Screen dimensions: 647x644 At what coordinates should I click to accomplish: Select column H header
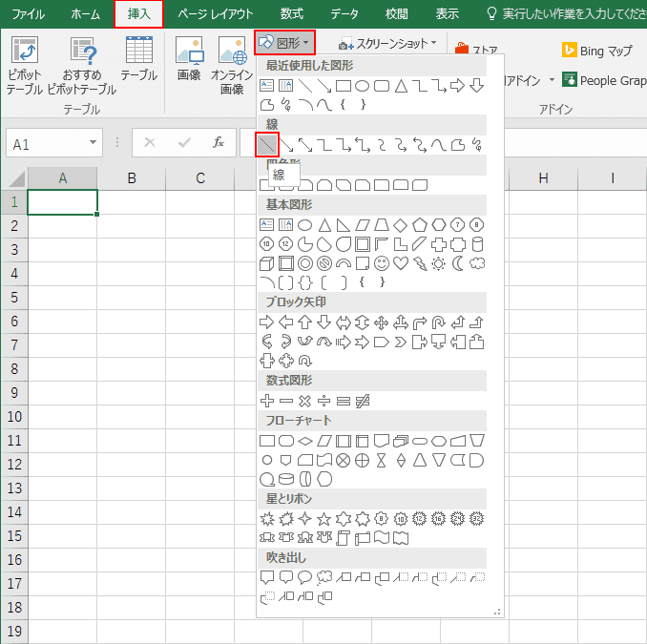tap(543, 178)
